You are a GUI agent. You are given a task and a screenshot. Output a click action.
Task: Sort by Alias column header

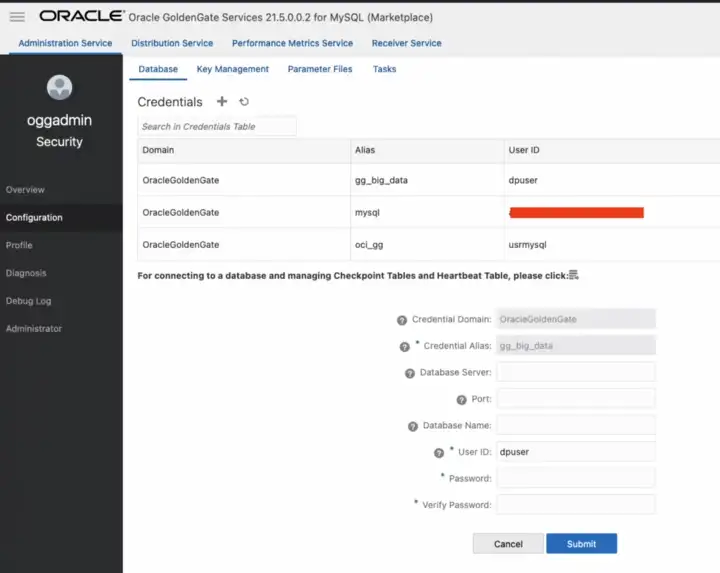click(x=427, y=150)
